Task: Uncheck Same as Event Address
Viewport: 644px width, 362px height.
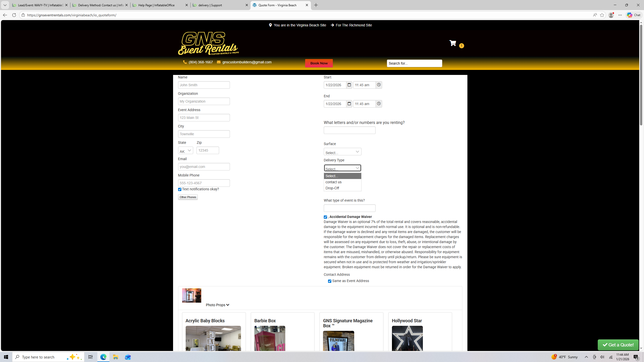Action: 330,281
